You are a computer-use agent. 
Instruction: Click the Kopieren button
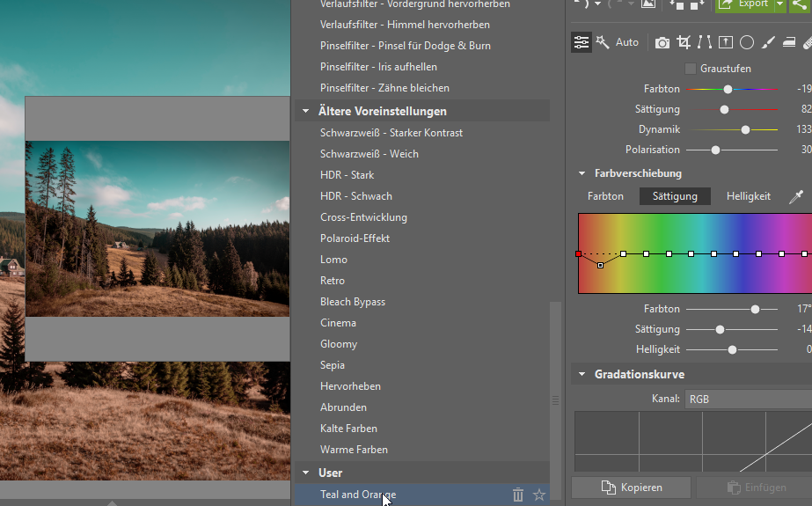click(x=632, y=488)
